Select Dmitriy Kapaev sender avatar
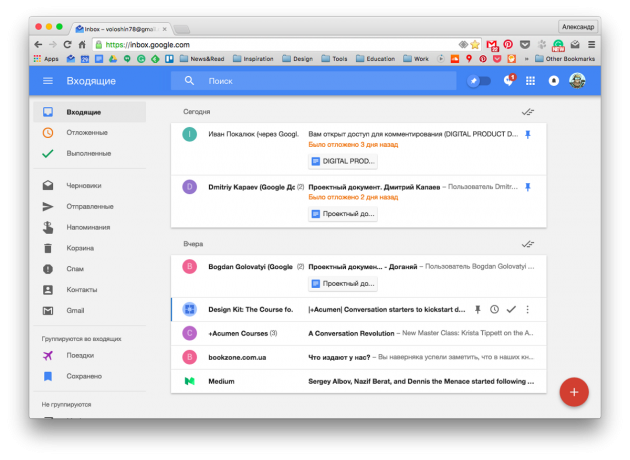 (190, 187)
